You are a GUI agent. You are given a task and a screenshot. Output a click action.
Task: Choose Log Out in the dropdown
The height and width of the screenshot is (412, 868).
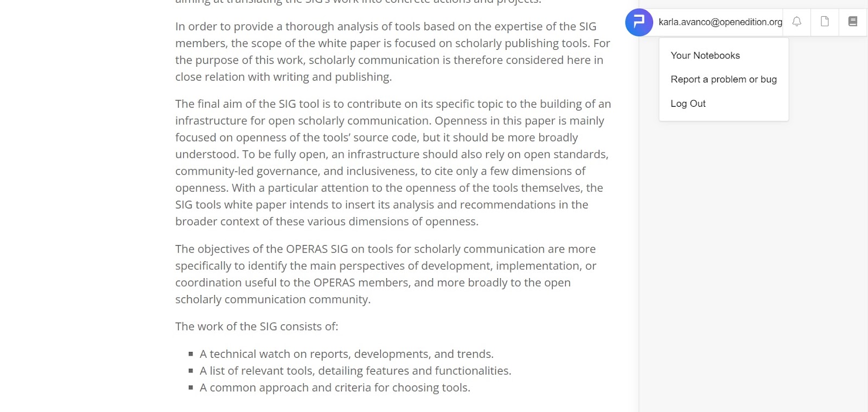pyautogui.click(x=688, y=104)
